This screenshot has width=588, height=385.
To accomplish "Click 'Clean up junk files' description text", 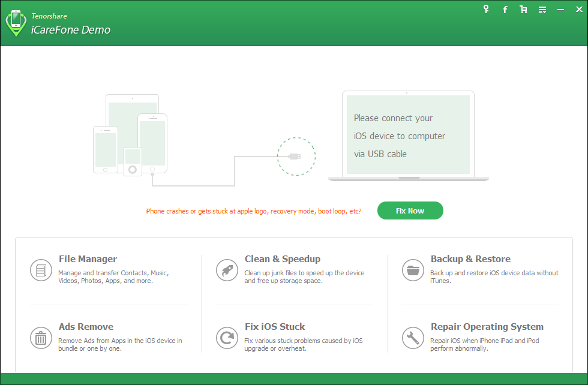I will [x=304, y=276].
